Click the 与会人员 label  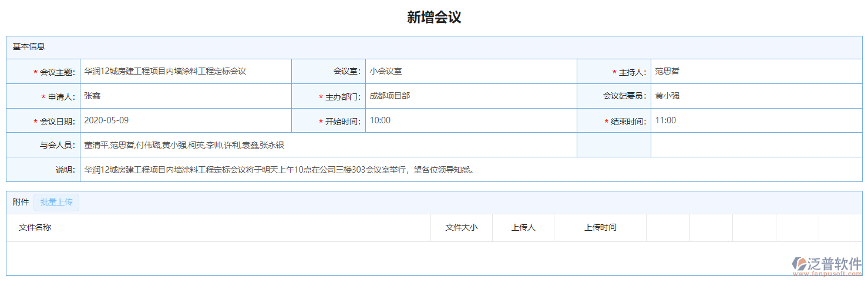point(57,146)
